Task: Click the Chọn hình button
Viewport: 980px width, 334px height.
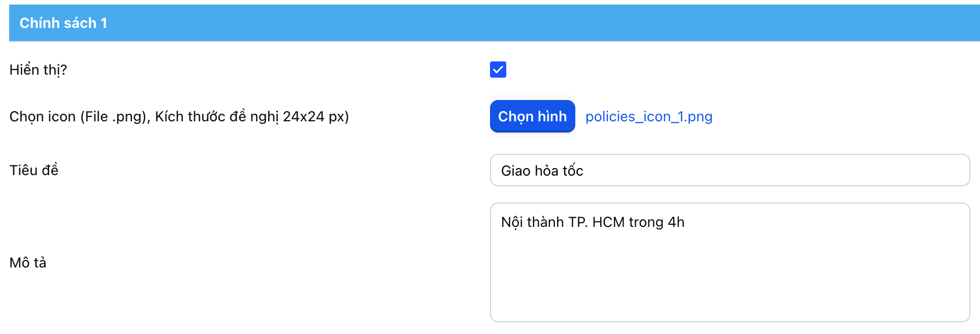Action: 532,116
